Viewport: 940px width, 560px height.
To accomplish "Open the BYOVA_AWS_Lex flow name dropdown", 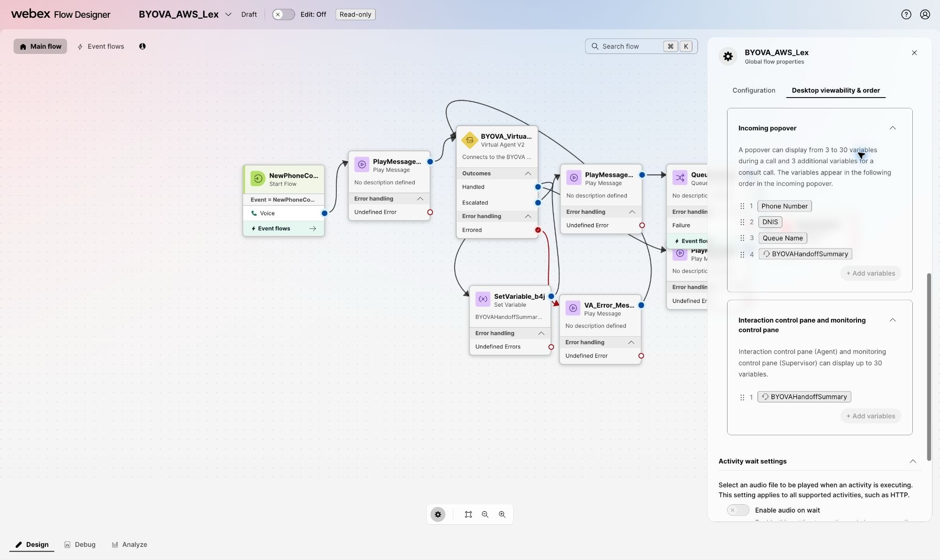I will tap(228, 15).
